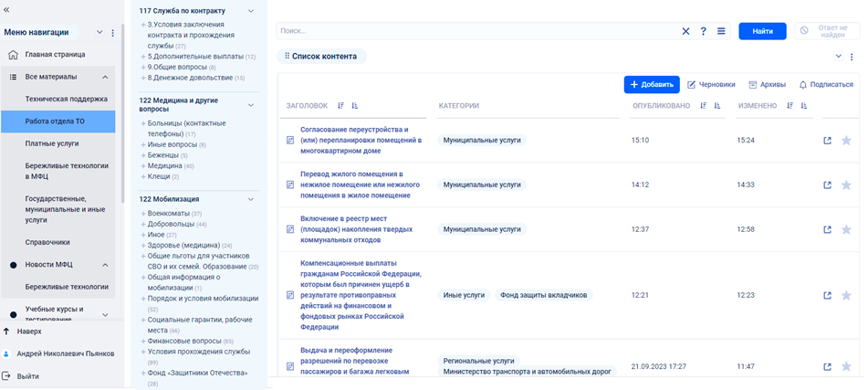Open Архивы archives

[x=768, y=85]
